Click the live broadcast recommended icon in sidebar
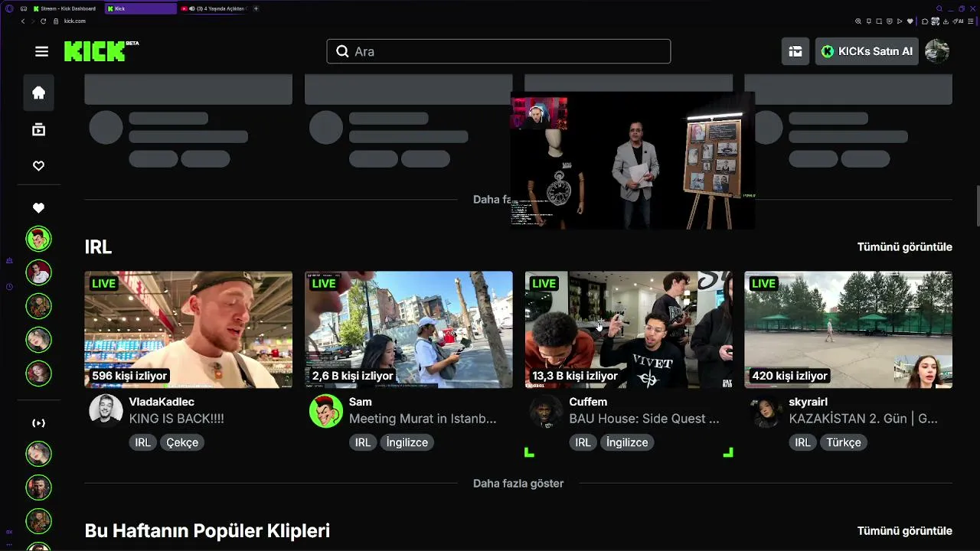The height and width of the screenshot is (551, 980). (x=38, y=423)
